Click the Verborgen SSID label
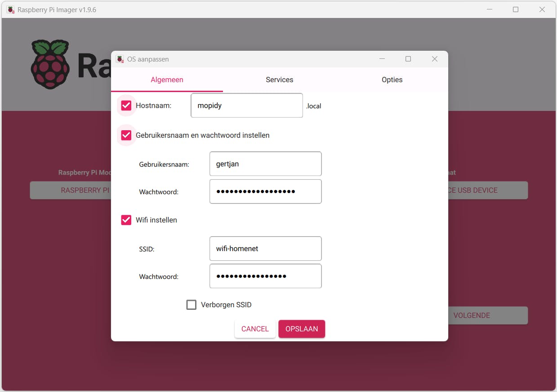 coord(226,305)
